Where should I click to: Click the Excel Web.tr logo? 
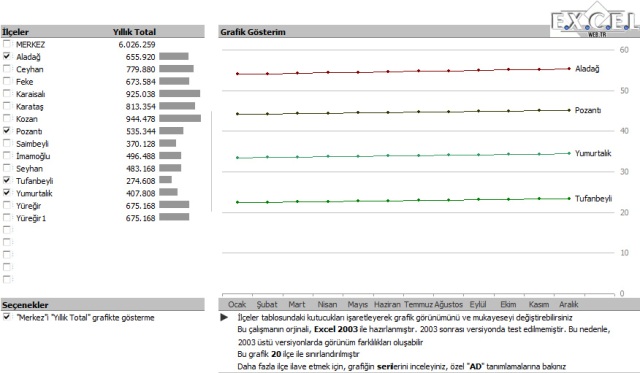594,20
